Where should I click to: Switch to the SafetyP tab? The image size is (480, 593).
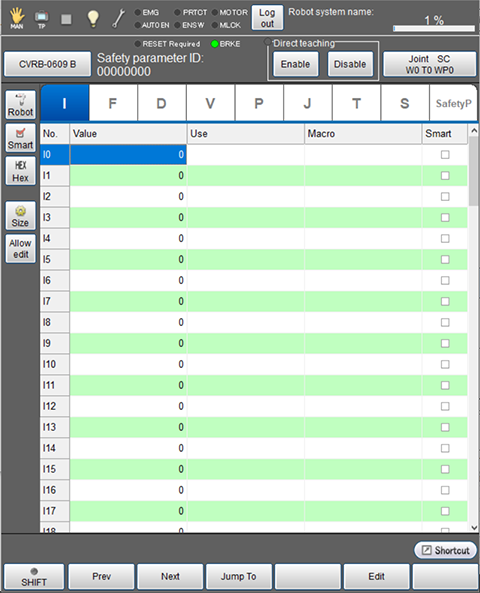[453, 103]
